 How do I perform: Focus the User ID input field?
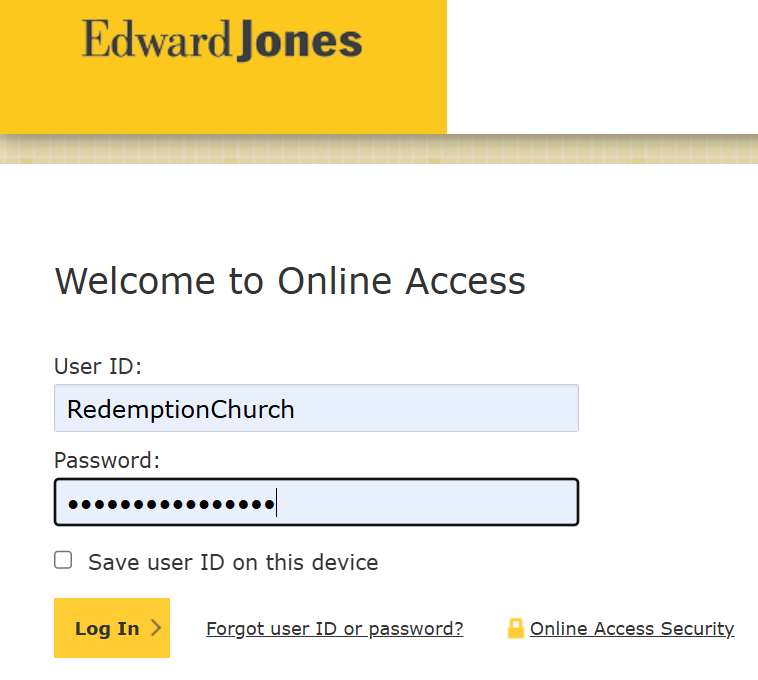[316, 409]
